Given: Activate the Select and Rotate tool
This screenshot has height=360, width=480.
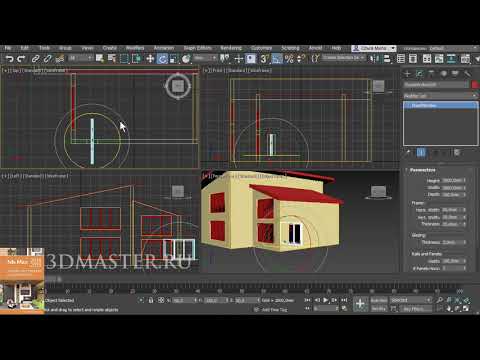Looking at the screenshot, I should pos(162,59).
